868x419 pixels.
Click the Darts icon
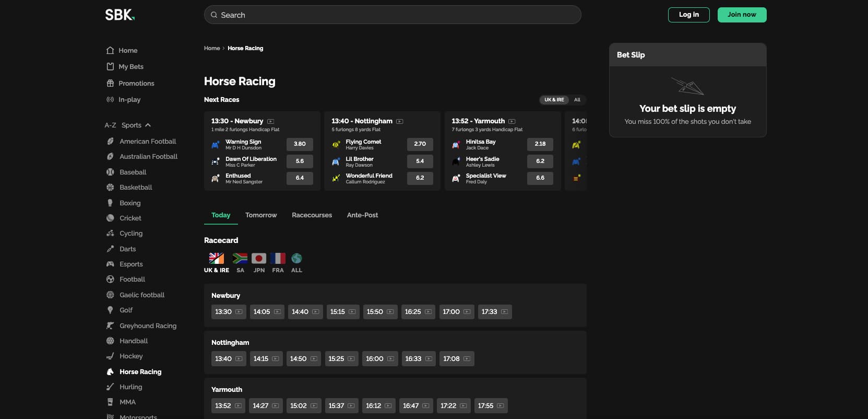pos(110,249)
